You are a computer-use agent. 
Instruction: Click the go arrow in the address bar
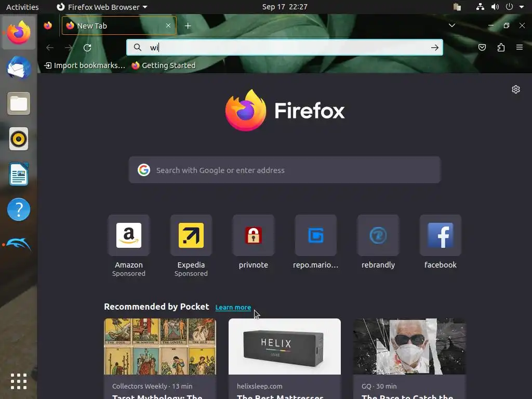tap(435, 48)
